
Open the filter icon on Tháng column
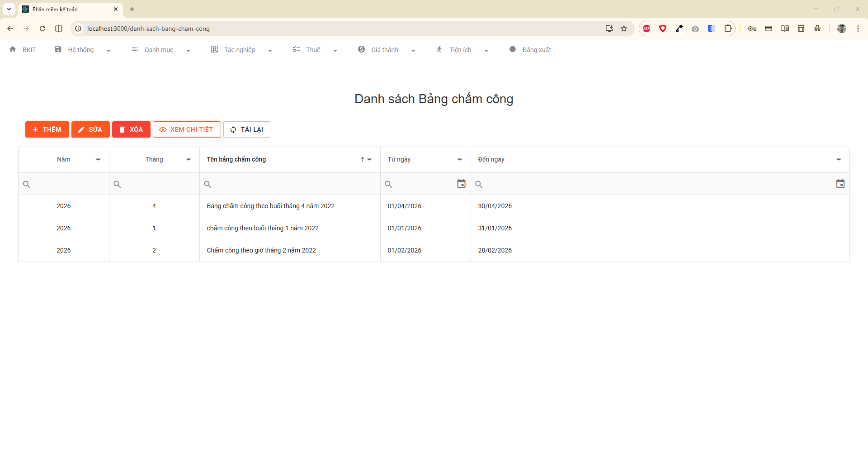point(189,159)
